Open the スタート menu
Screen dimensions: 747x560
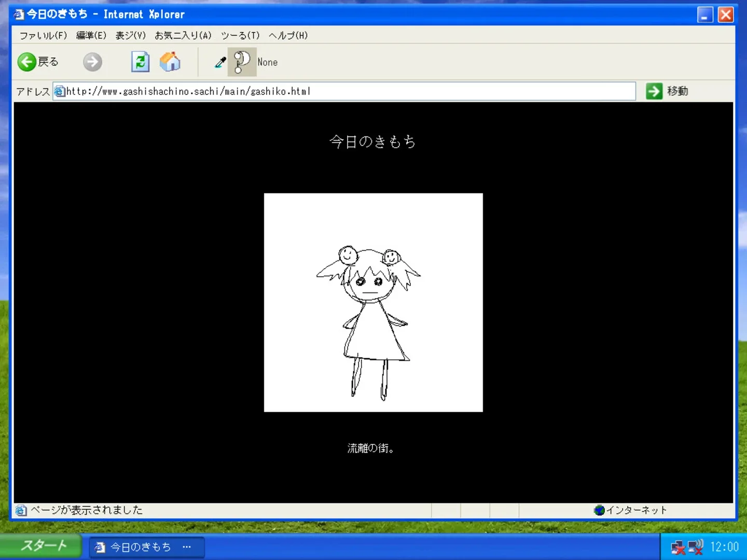point(41,545)
